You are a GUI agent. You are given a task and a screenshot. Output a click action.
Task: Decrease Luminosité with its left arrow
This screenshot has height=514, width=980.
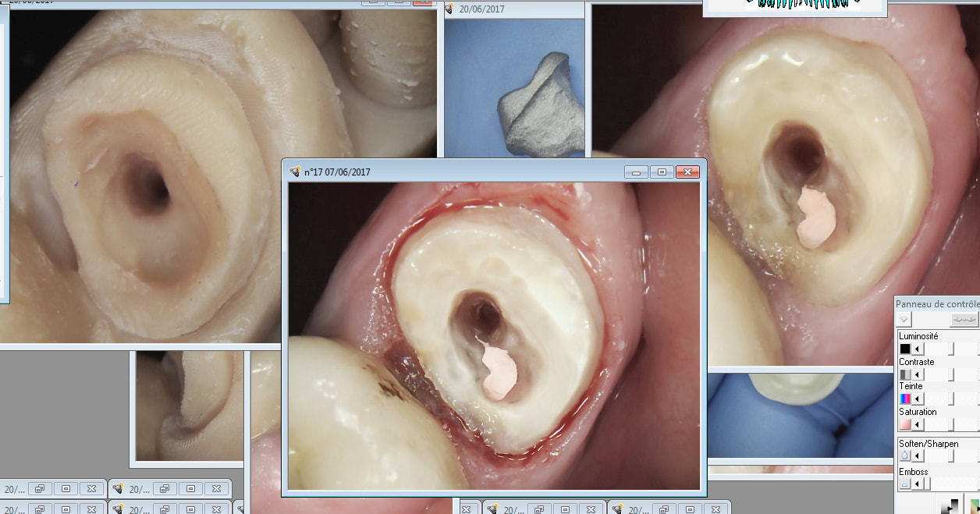coord(918,349)
